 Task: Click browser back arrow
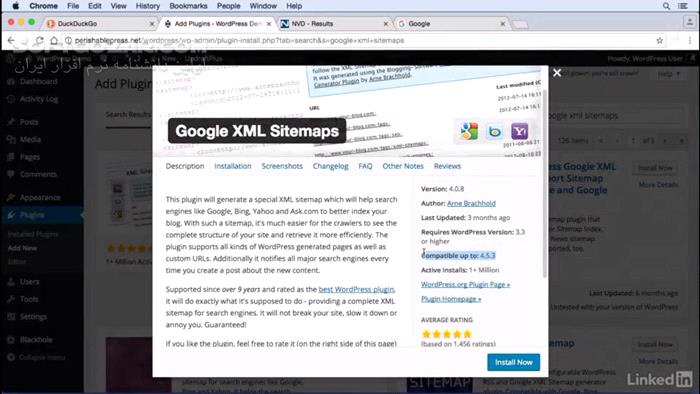11,41
